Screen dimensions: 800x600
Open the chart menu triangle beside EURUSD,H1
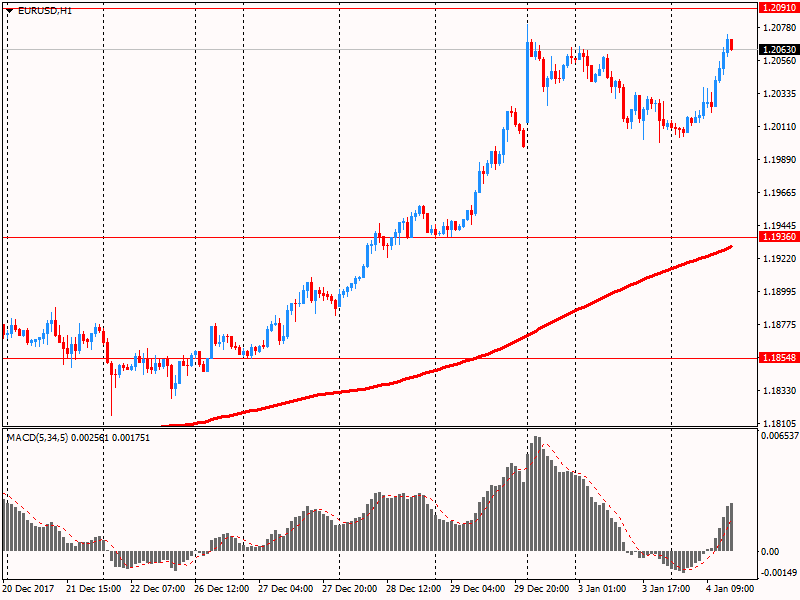click(x=9, y=11)
